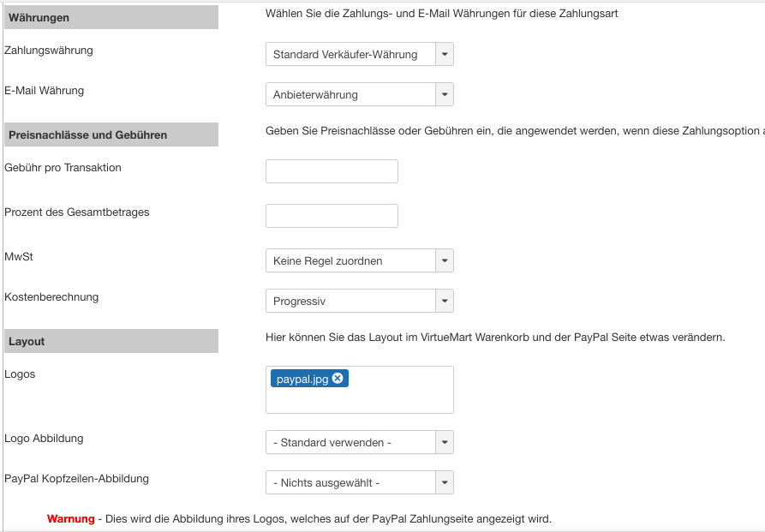Screen dimensions: 765x532
Task: Click the 'Zahlungswährung' field label text
Action: 49,51
